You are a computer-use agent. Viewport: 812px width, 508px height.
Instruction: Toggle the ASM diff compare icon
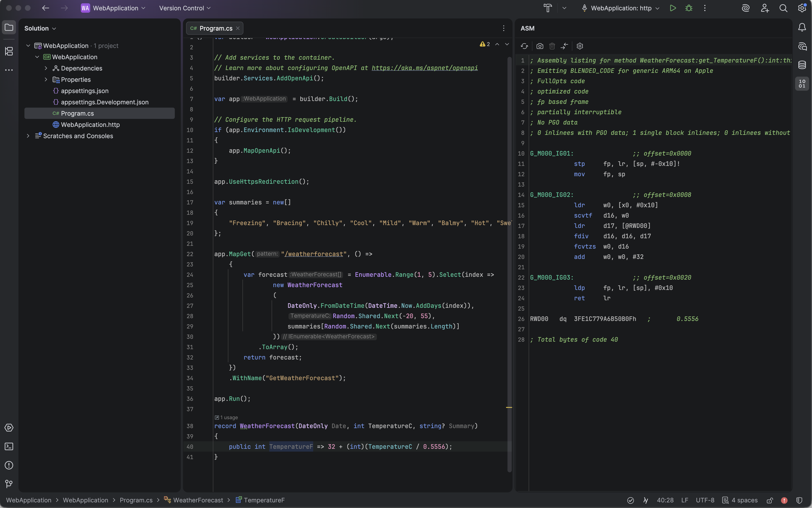[x=564, y=46]
